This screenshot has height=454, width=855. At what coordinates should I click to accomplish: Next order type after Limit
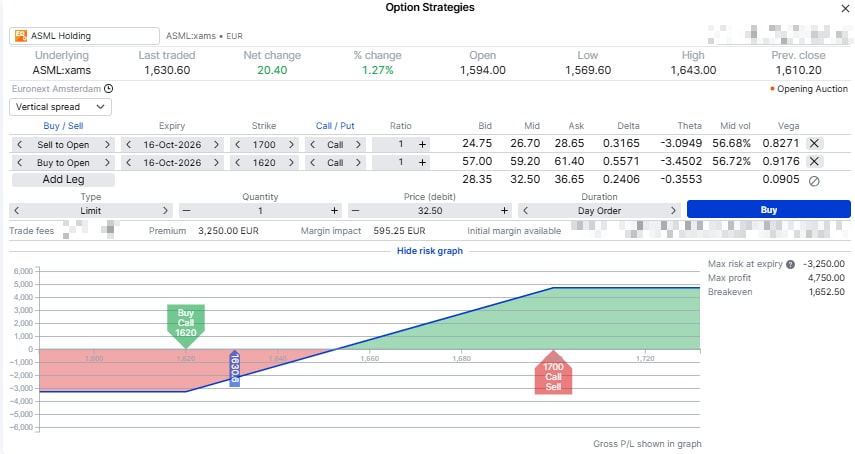165,210
